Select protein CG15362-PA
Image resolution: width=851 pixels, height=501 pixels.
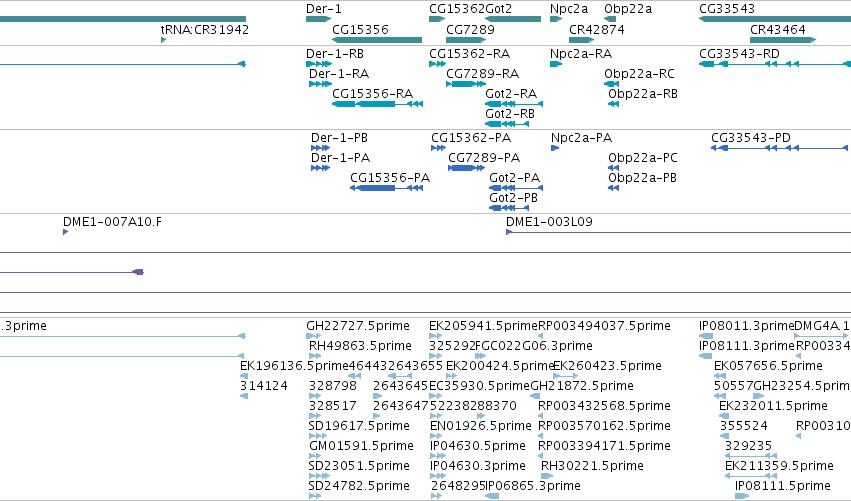pos(471,138)
